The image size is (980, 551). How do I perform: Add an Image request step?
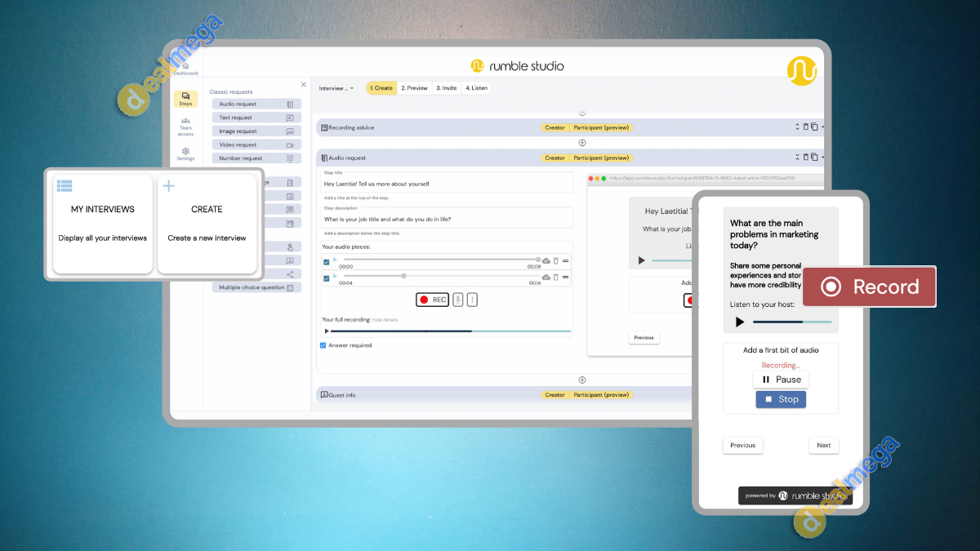tap(256, 131)
